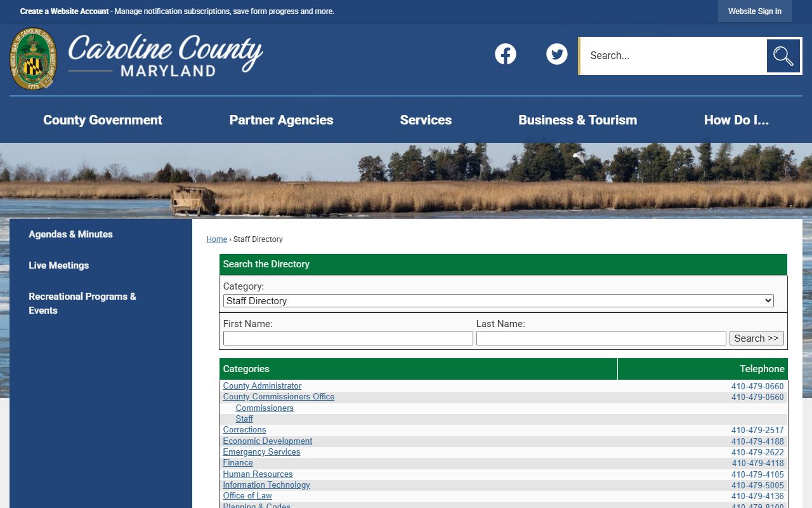This screenshot has height=508, width=812.
Task: Open the County Administrator category
Action: [x=262, y=386]
